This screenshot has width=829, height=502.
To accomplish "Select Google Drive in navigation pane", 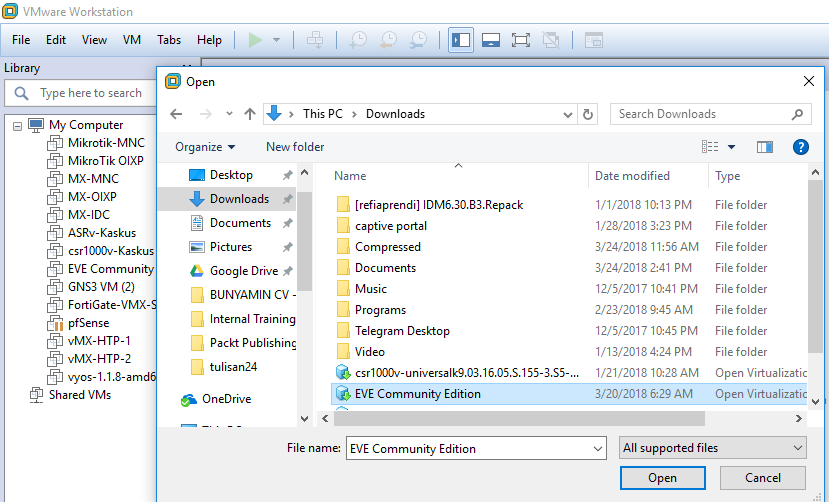I will (x=244, y=271).
